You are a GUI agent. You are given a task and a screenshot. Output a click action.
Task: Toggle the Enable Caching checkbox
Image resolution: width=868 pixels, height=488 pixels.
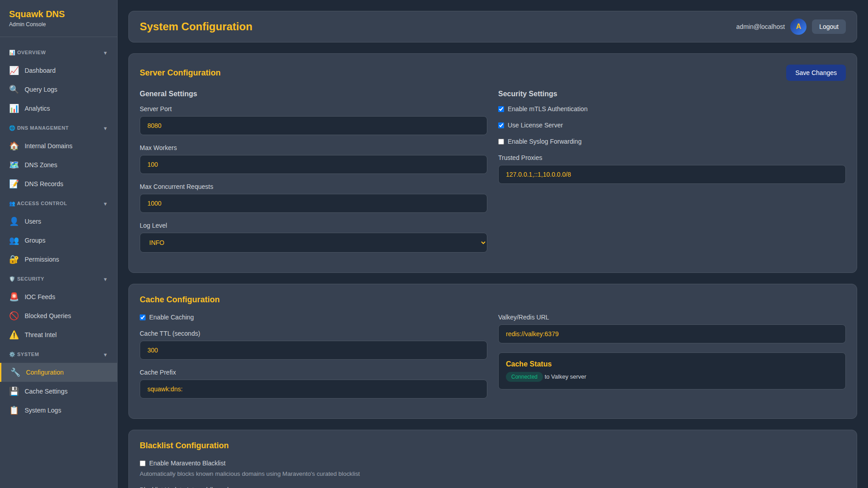142,317
